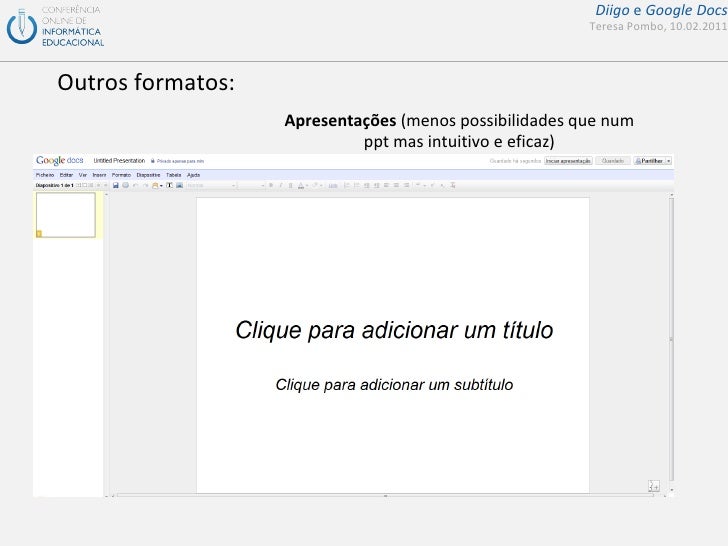728x546 pixels.
Task: Toggle Bold formatting
Action: pos(271,185)
